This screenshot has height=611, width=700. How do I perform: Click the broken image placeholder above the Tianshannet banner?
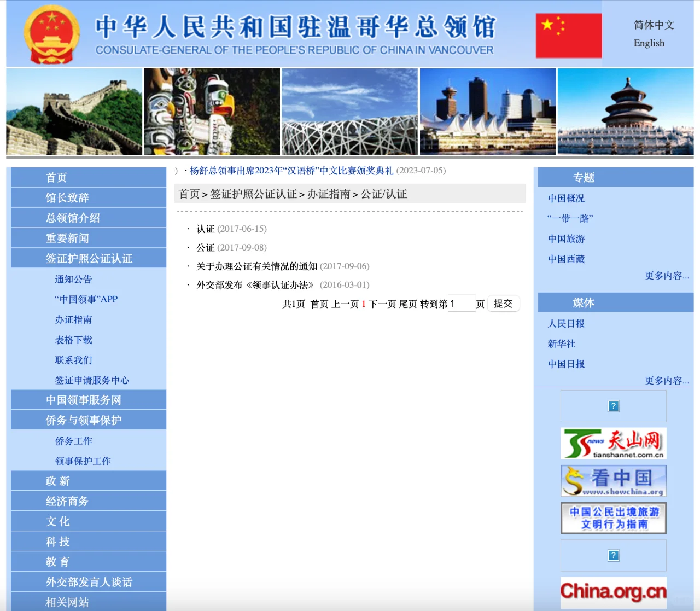coord(613,406)
